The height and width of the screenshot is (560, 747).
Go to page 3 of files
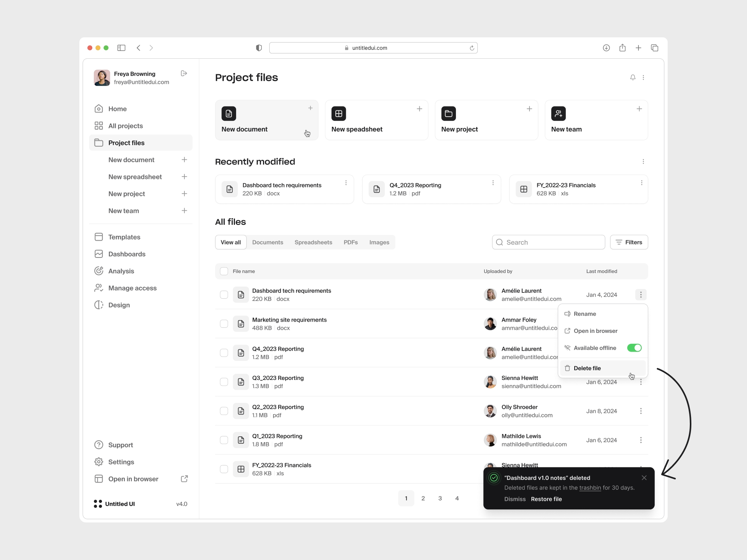(x=440, y=498)
